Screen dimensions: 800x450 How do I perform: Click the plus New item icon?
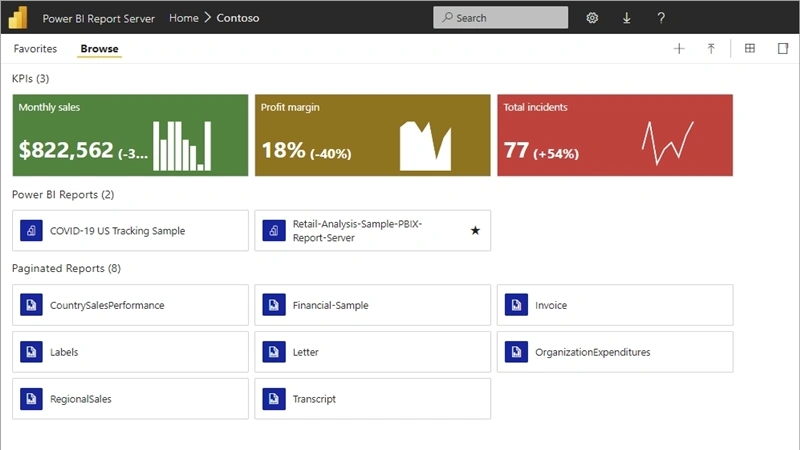pyautogui.click(x=679, y=48)
